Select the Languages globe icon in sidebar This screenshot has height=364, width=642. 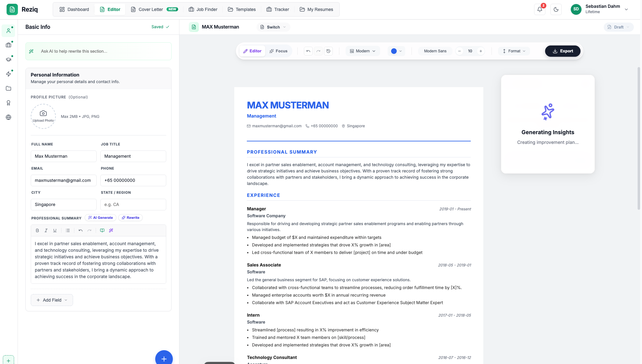(x=8, y=117)
